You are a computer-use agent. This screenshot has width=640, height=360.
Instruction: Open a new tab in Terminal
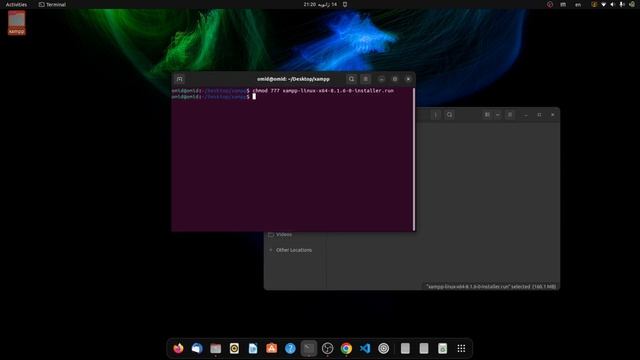point(180,79)
